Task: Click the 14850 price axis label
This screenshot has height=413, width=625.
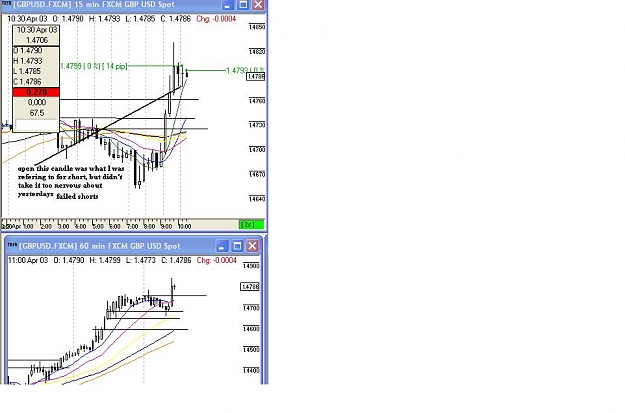Action: pos(257,27)
